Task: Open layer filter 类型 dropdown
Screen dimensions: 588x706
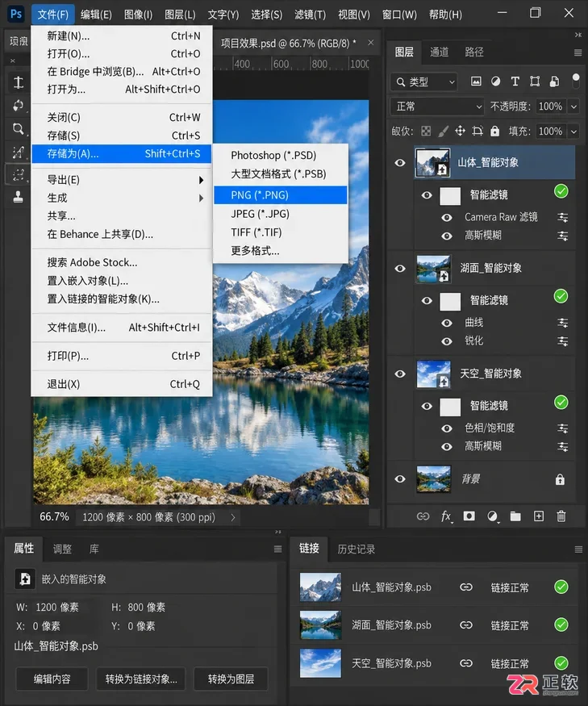Action: [424, 82]
